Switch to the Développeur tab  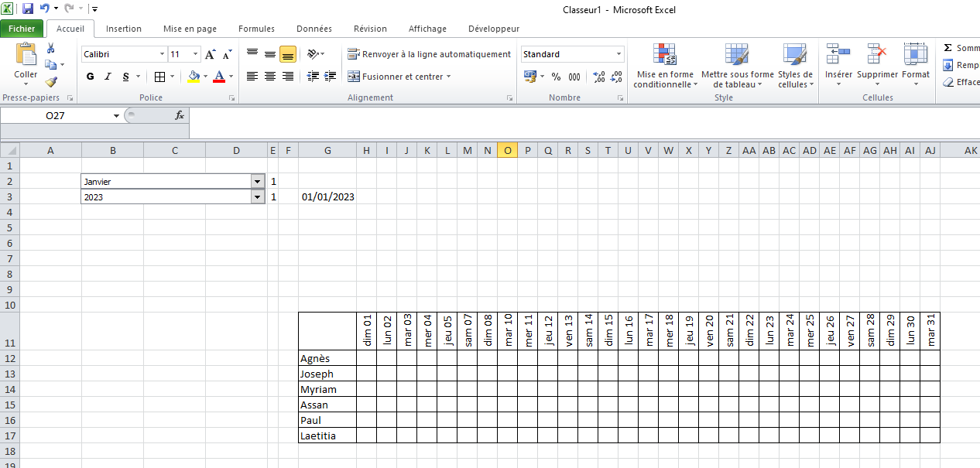click(x=494, y=29)
